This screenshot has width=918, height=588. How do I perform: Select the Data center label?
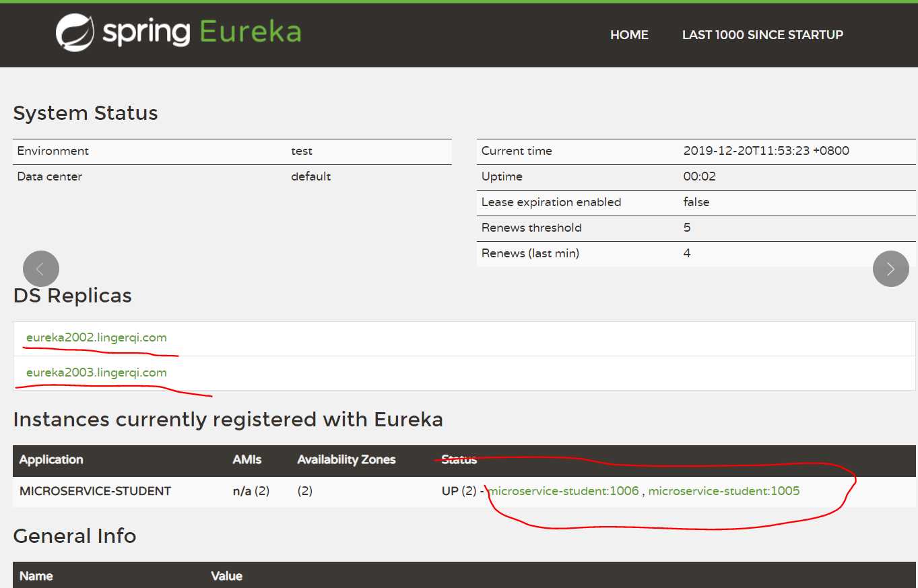pyautogui.click(x=50, y=176)
